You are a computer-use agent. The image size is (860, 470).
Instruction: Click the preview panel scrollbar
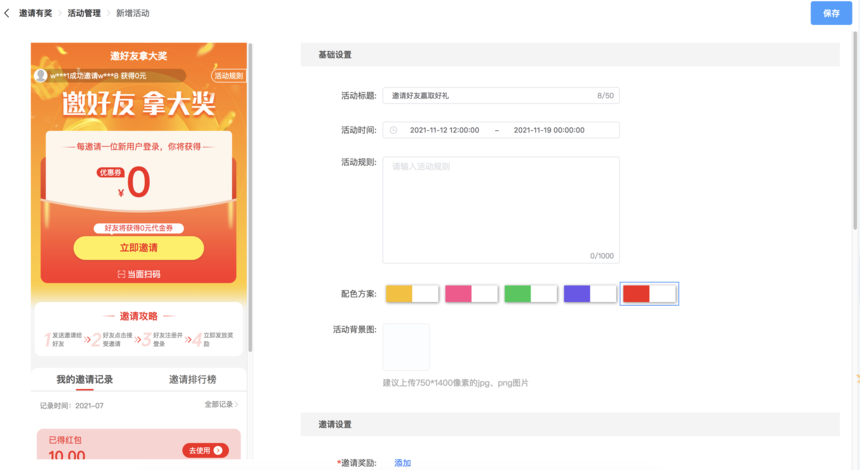pyautogui.click(x=250, y=197)
